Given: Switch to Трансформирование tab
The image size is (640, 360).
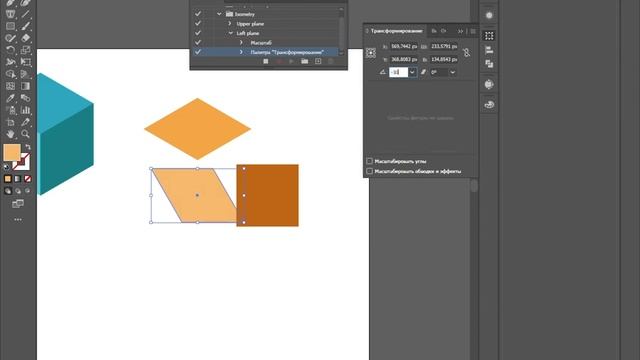Looking at the screenshot, I should [396, 31].
